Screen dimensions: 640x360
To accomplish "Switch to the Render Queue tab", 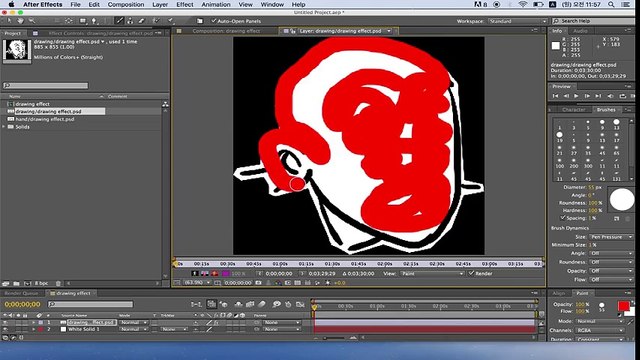I will point(21,293).
